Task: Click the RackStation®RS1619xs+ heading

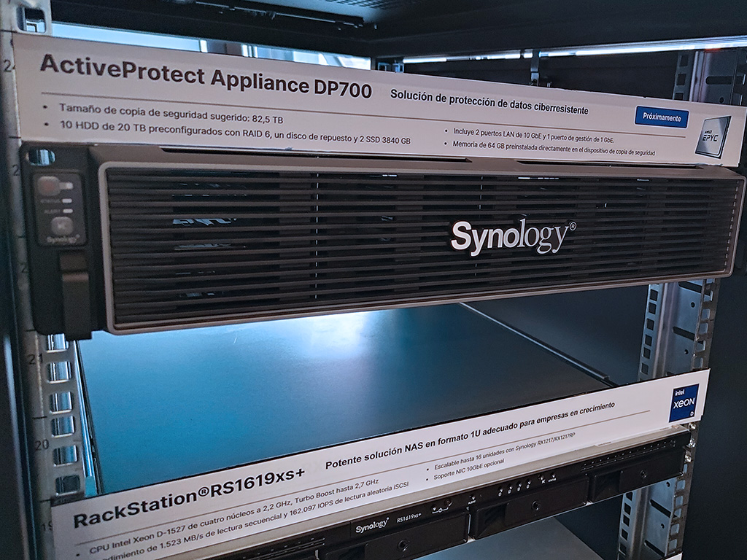Action: coord(189,497)
